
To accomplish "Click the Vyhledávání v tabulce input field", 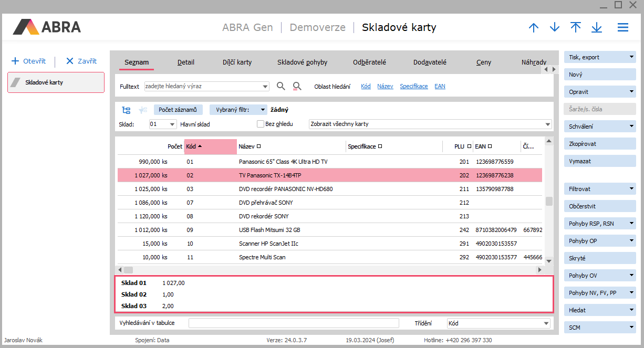I will 294,323.
